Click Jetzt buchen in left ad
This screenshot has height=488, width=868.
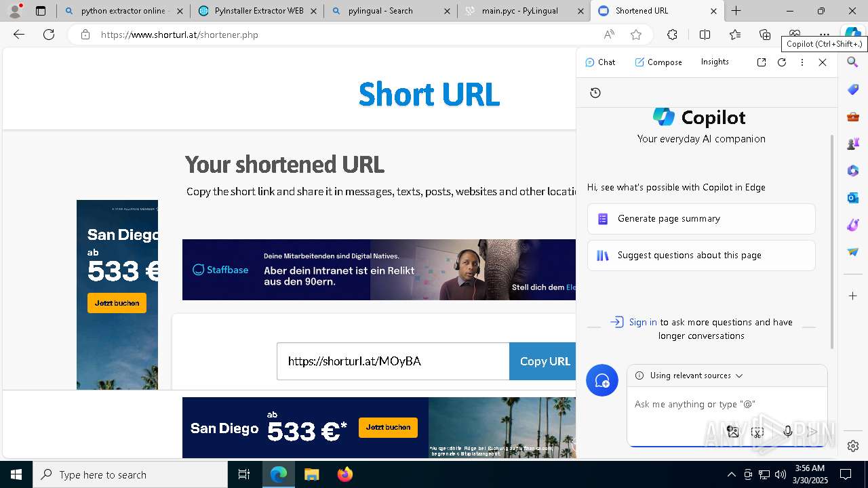coord(117,303)
